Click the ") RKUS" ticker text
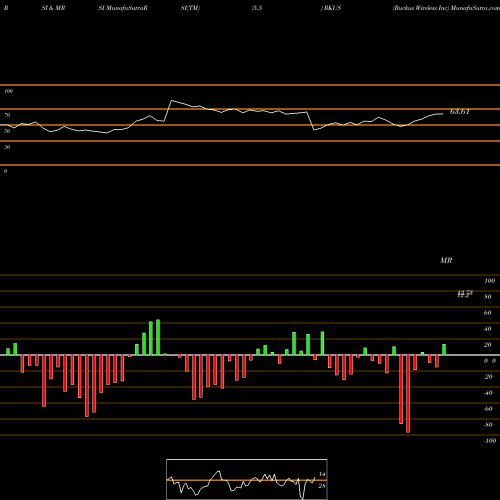This screenshot has width=500, height=500. (331, 8)
